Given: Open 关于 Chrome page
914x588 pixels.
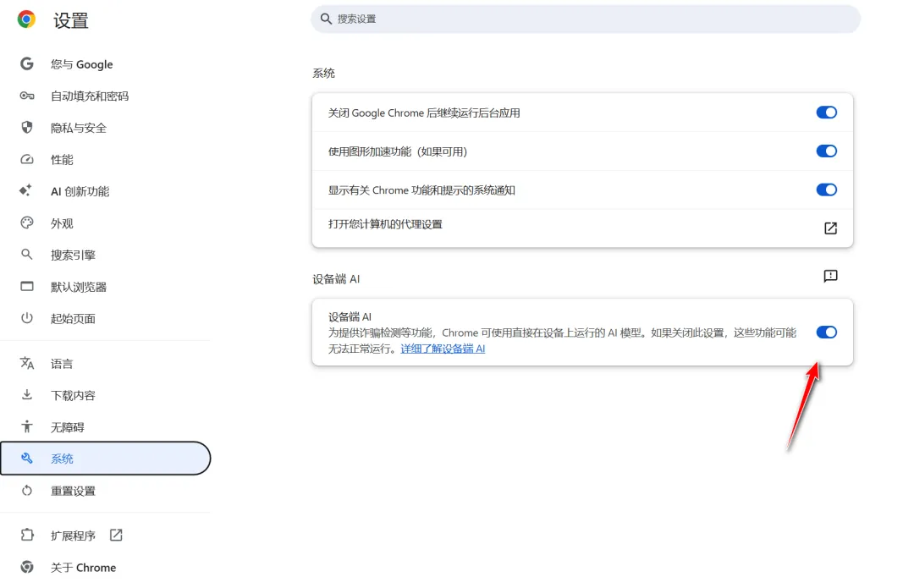Looking at the screenshot, I should [x=83, y=567].
